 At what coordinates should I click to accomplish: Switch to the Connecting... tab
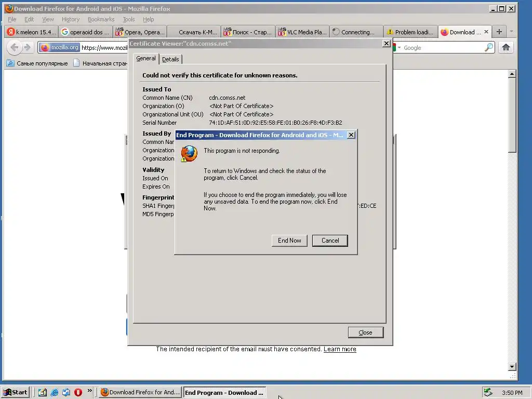[x=356, y=32]
